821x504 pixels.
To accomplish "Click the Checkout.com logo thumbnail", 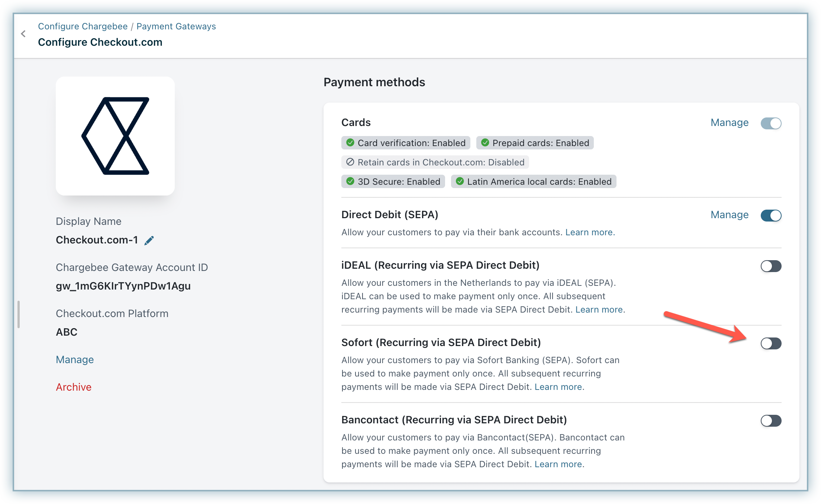I will (115, 136).
